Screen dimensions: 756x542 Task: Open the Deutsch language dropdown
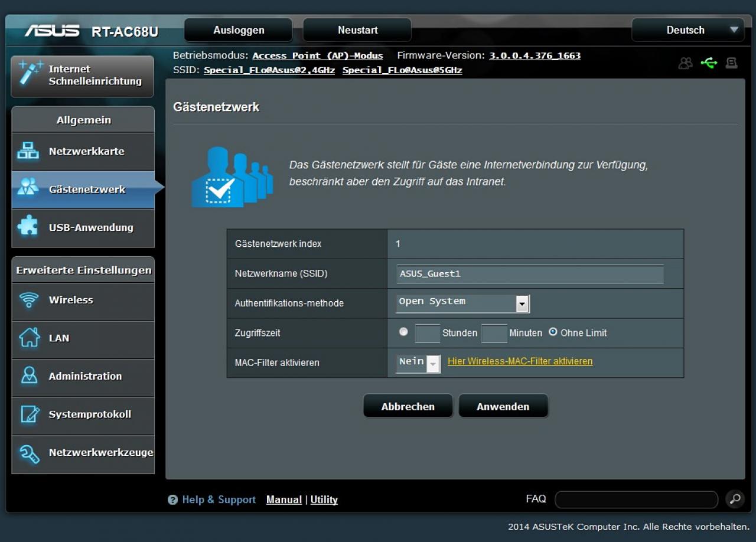coord(688,30)
